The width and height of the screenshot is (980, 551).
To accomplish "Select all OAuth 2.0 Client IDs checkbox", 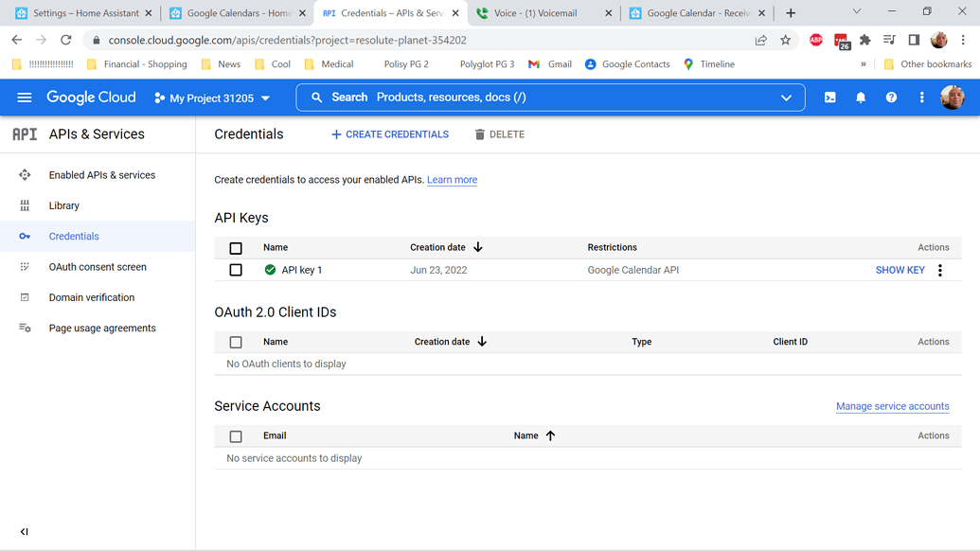I will [236, 343].
